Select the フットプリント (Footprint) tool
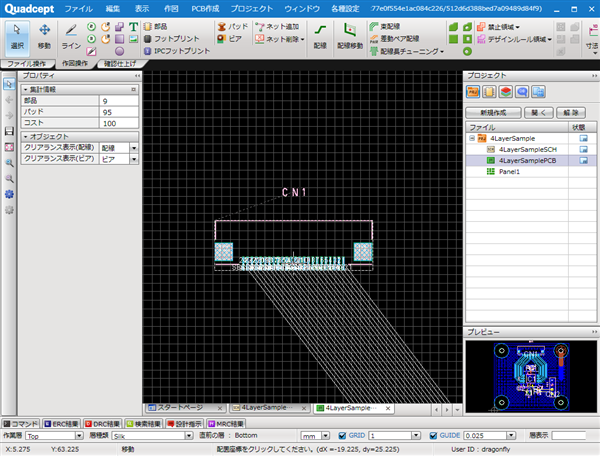Viewport: 600px width, 456px height. (x=174, y=37)
